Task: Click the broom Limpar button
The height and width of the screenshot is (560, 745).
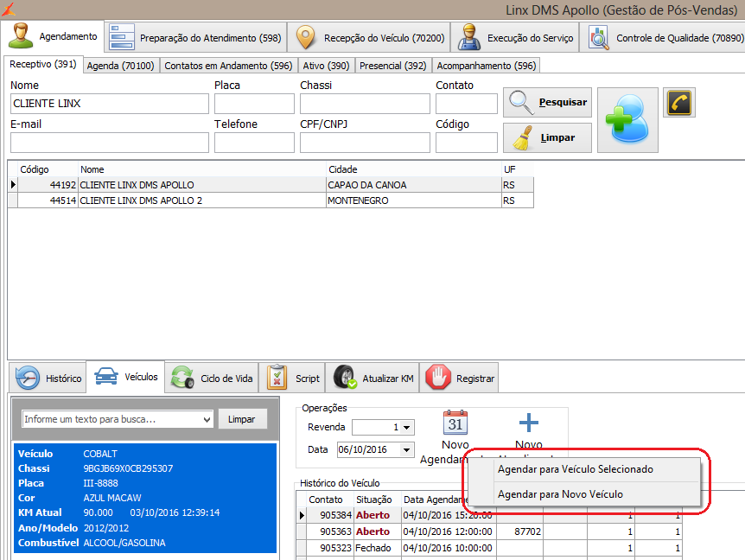Action: pos(547,137)
